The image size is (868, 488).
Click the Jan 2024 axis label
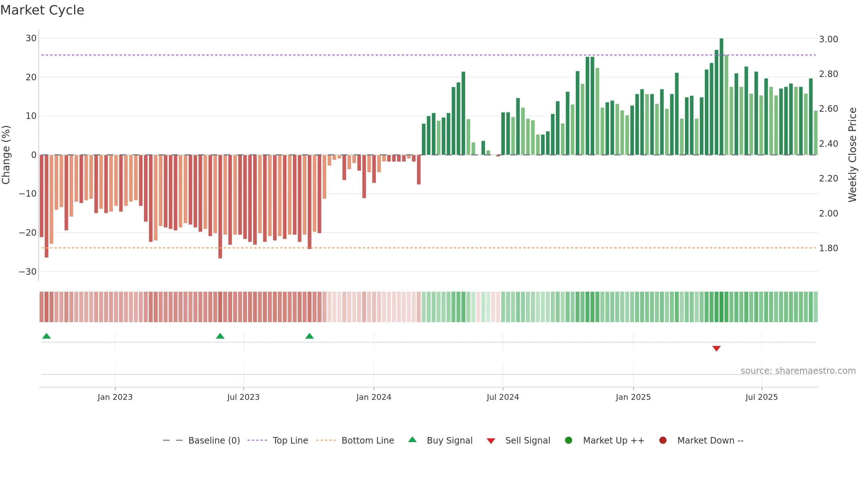374,397
